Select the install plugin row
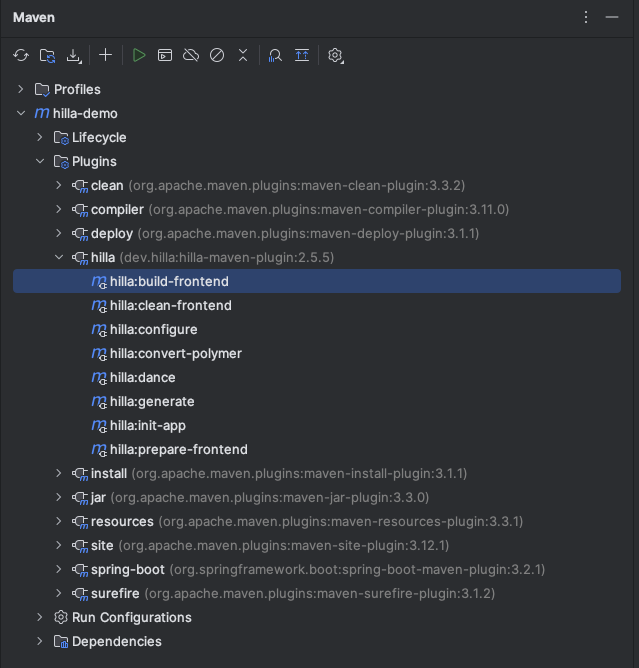 point(317,473)
